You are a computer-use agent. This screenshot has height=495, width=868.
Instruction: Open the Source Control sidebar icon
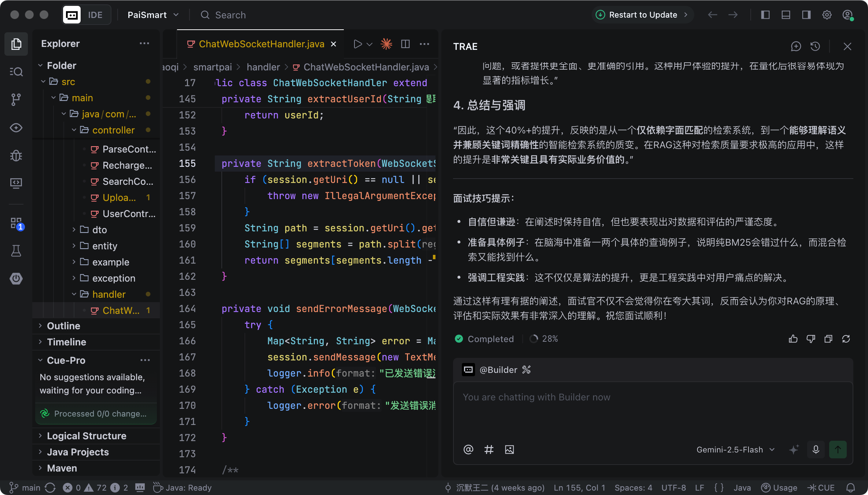coord(16,99)
